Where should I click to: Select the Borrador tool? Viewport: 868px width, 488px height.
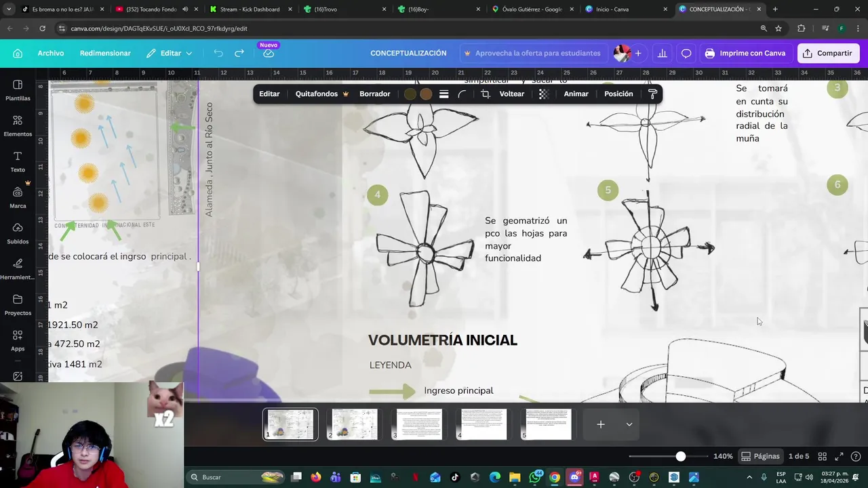[x=375, y=94]
